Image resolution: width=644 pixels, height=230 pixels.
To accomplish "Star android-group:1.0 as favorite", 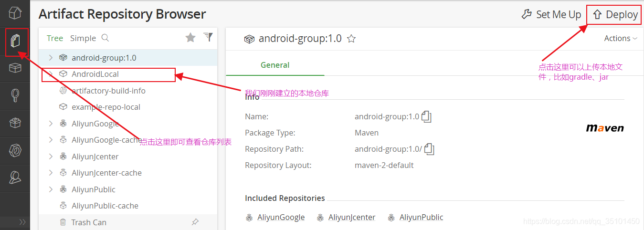I will pos(351,39).
